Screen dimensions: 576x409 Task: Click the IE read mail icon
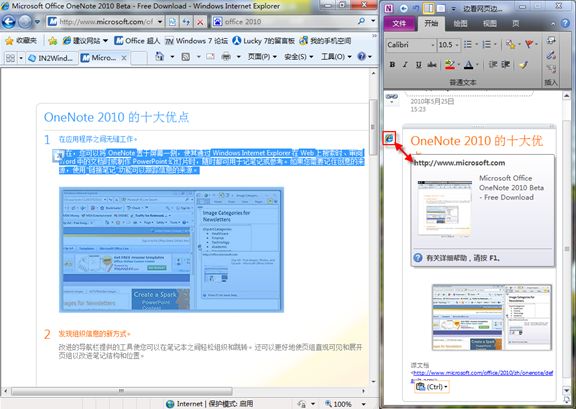[210, 57]
